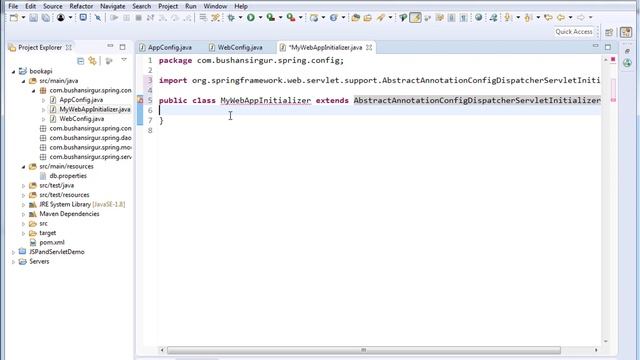Toggle Skip All Breakpoints icon
This screenshot has width=640, height=360.
pyautogui.click(x=98, y=18)
